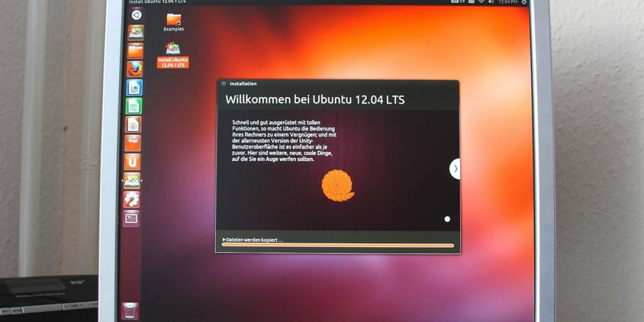Advance the slideshow with the right arrow
Screen dimensions: 644x322
click(455, 169)
